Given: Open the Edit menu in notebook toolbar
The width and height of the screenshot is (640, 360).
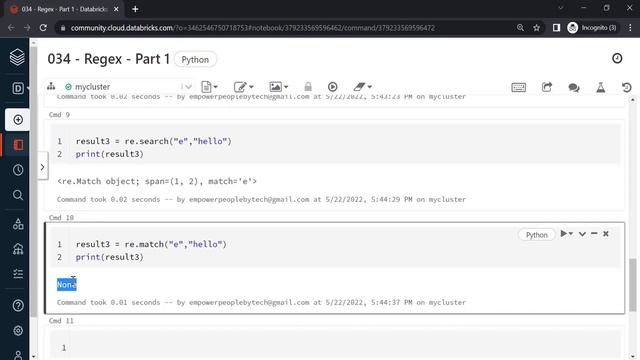Looking at the screenshot, I should (x=243, y=87).
